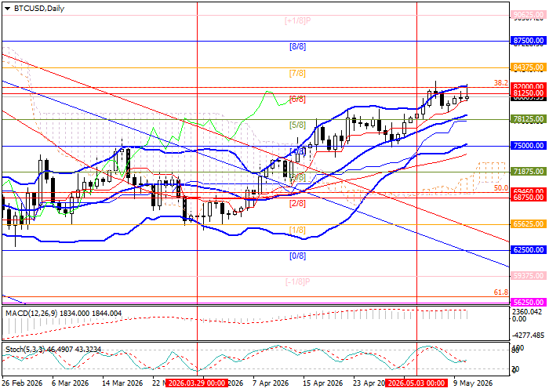
Task: Click the 7 Apr 2026 date label
Action: (x=271, y=383)
